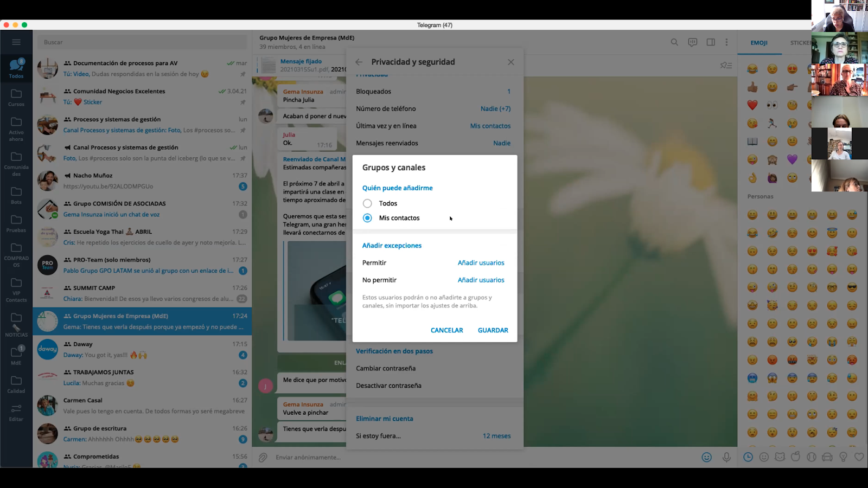Open Documentación de procesos para AV chat
Image resolution: width=868 pixels, height=488 pixels.
point(142,68)
